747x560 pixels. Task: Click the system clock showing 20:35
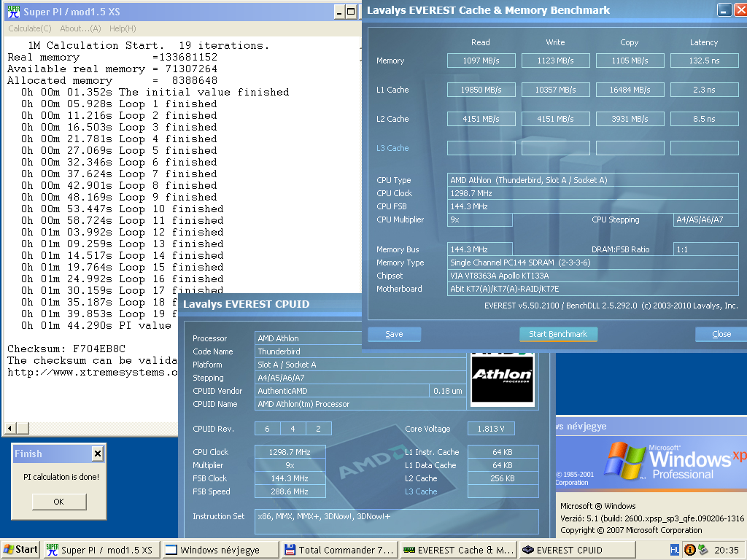[x=727, y=550]
